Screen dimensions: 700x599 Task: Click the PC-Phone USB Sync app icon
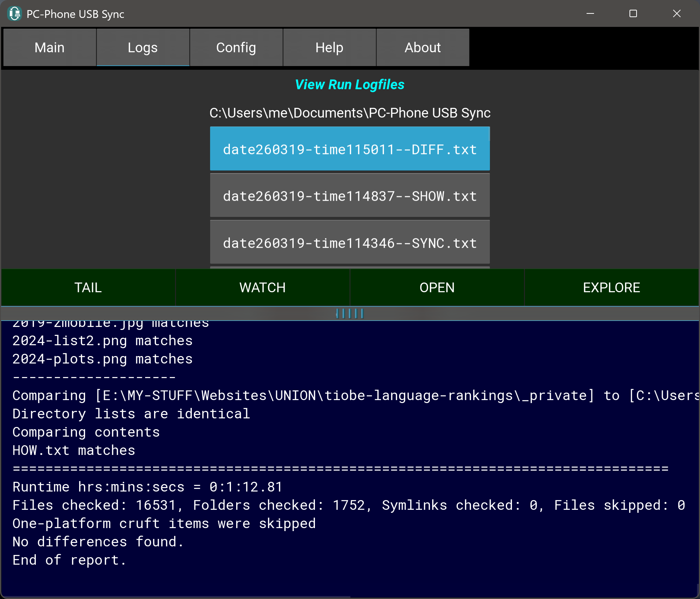click(x=15, y=14)
